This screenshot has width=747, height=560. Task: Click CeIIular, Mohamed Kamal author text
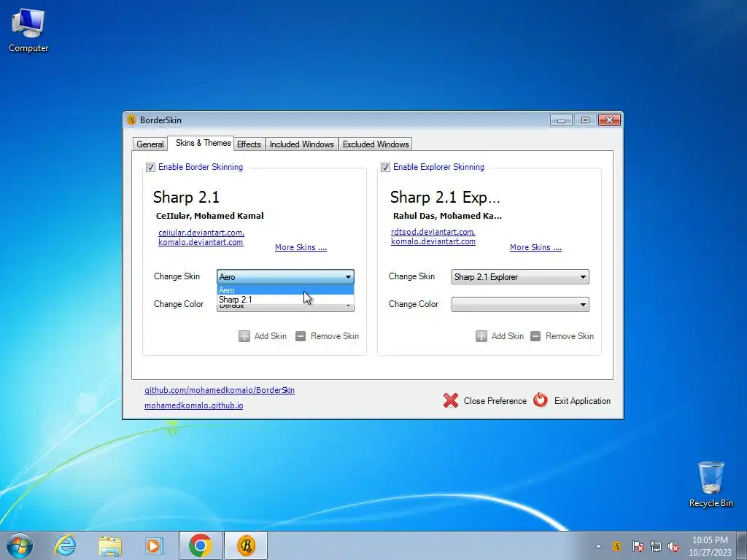coord(209,216)
